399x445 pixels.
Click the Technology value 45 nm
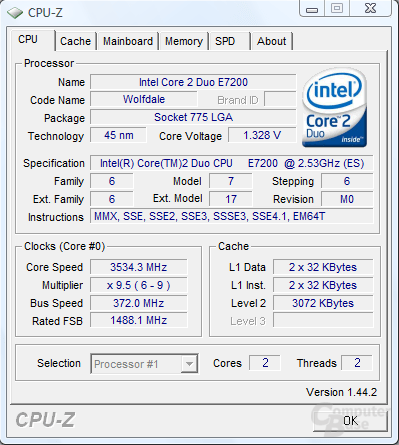pyautogui.click(x=118, y=135)
